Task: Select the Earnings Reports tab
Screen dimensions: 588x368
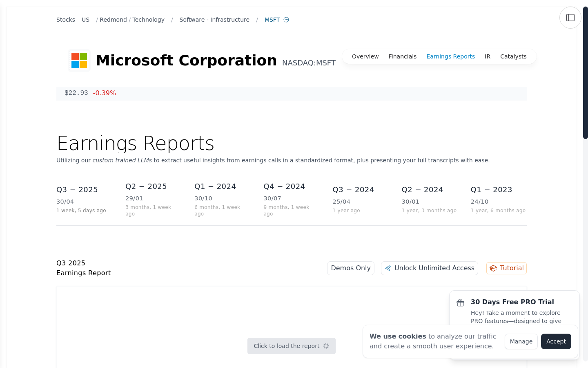Action: tap(450, 56)
